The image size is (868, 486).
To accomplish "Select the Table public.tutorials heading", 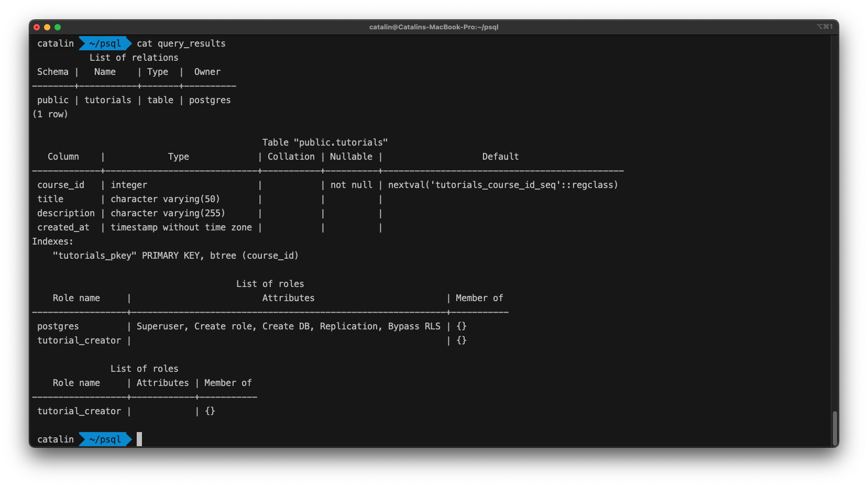I will tap(325, 142).
